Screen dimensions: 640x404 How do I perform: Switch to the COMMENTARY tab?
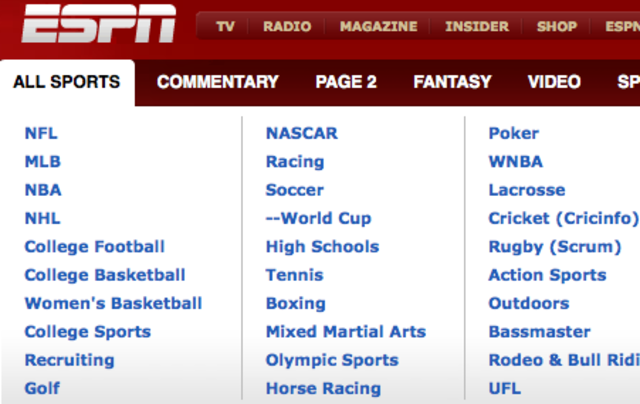pos(218,82)
